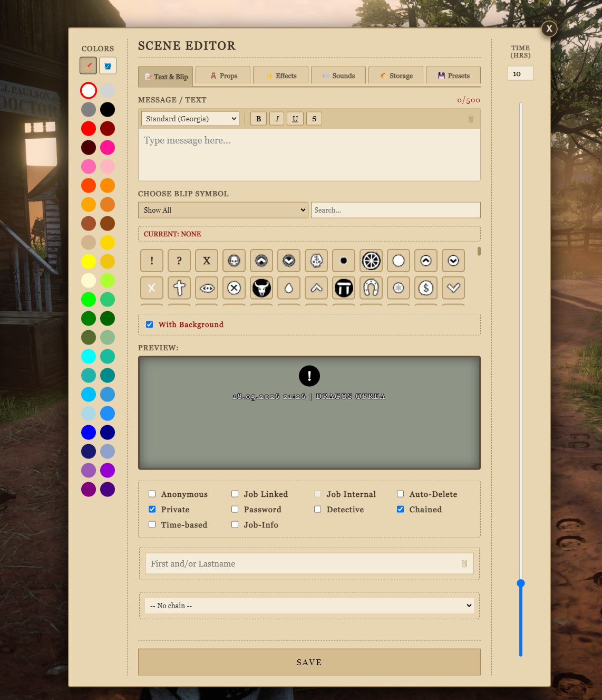Choose the exclamation mark blip symbol
The width and height of the screenshot is (602, 700).
point(152,261)
